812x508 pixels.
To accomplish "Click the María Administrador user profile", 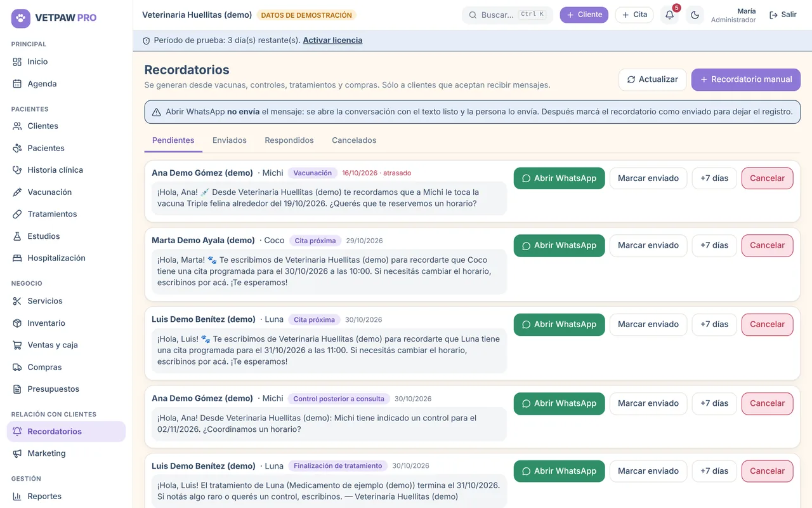I will pyautogui.click(x=733, y=15).
